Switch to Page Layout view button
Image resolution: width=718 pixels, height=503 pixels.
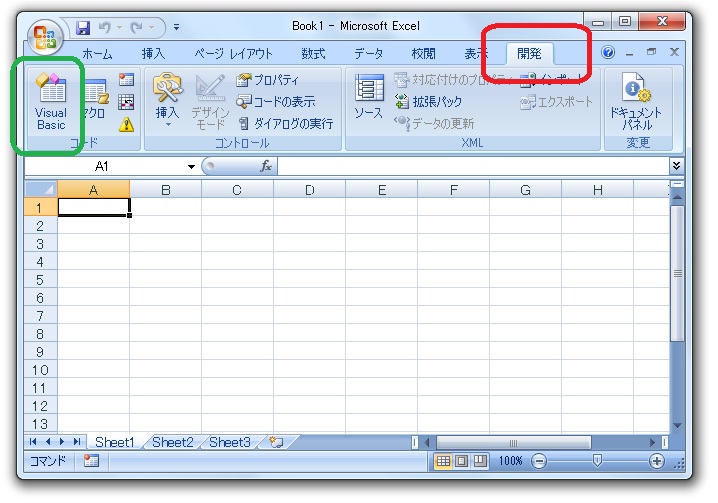(462, 461)
